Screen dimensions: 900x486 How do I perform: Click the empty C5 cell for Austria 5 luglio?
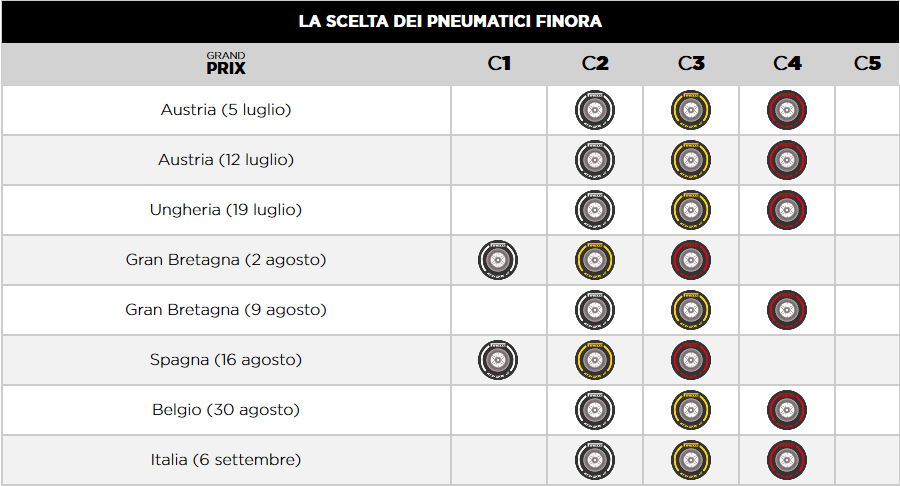[867, 110]
